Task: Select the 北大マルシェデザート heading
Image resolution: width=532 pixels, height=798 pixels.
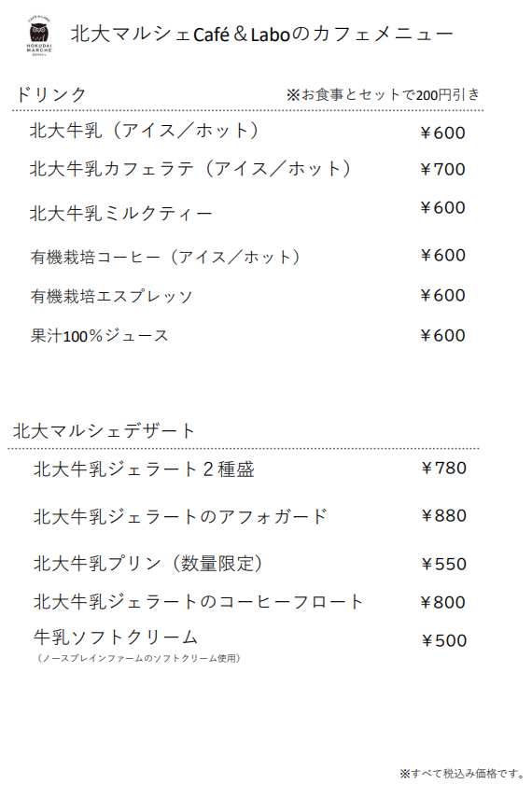Action: pyautogui.click(x=104, y=430)
